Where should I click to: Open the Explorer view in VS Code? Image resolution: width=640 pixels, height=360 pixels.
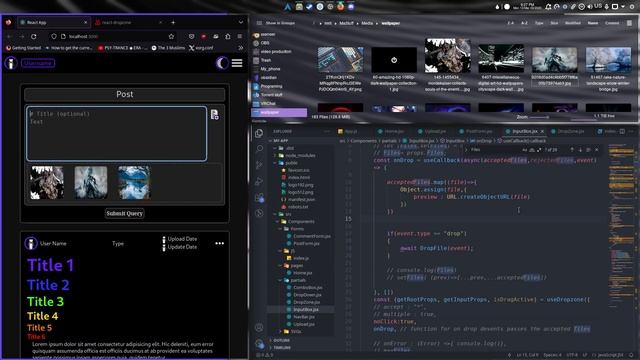click(x=259, y=133)
